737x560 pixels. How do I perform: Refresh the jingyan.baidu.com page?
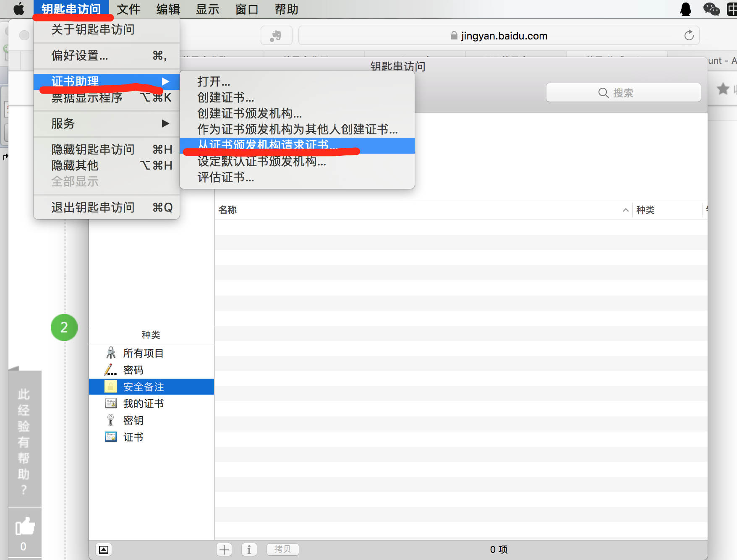coord(688,35)
